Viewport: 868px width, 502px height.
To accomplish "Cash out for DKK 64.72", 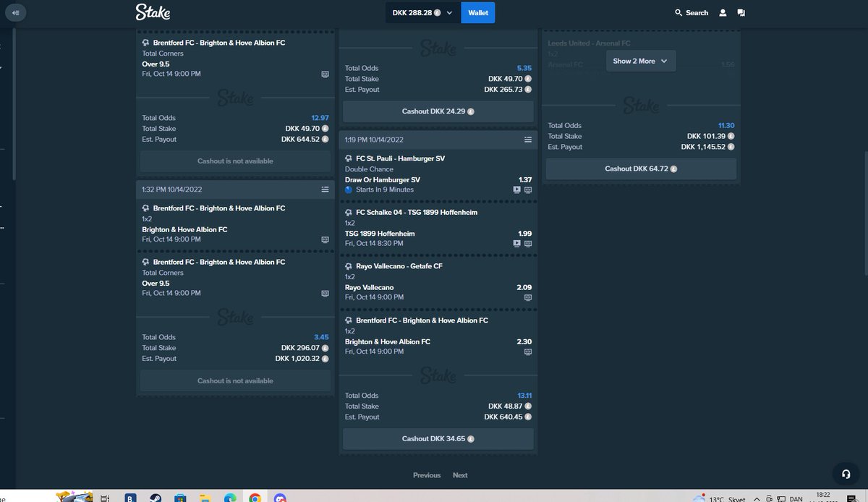I will 641,169.
